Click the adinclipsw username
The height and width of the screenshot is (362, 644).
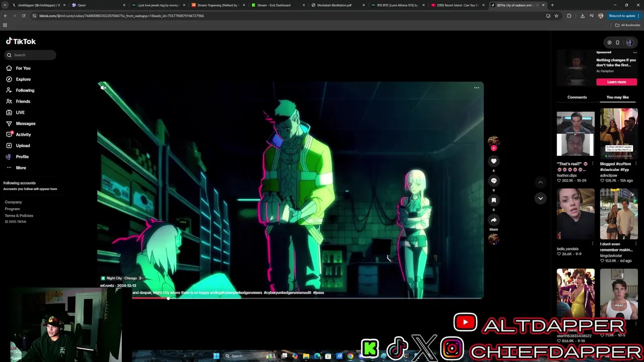point(610,175)
